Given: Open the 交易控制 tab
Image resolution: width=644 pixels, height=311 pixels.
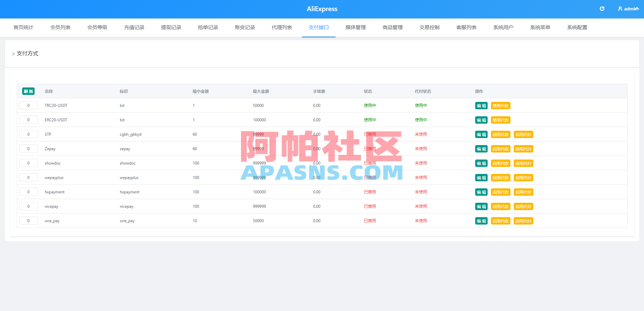Looking at the screenshot, I should pyautogui.click(x=430, y=27).
